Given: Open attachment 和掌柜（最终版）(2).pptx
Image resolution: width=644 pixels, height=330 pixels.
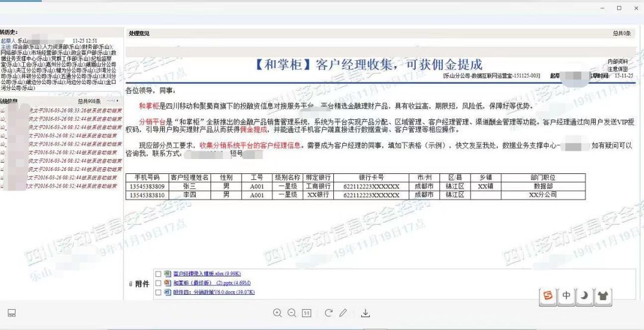Looking at the screenshot, I should pyautogui.click(x=212, y=283).
